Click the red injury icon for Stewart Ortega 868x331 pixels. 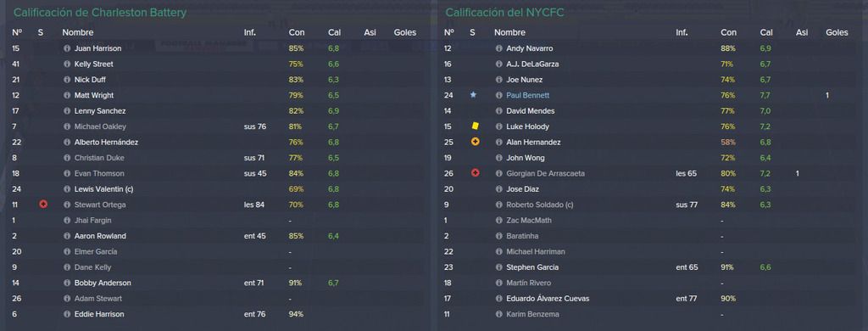(43, 205)
